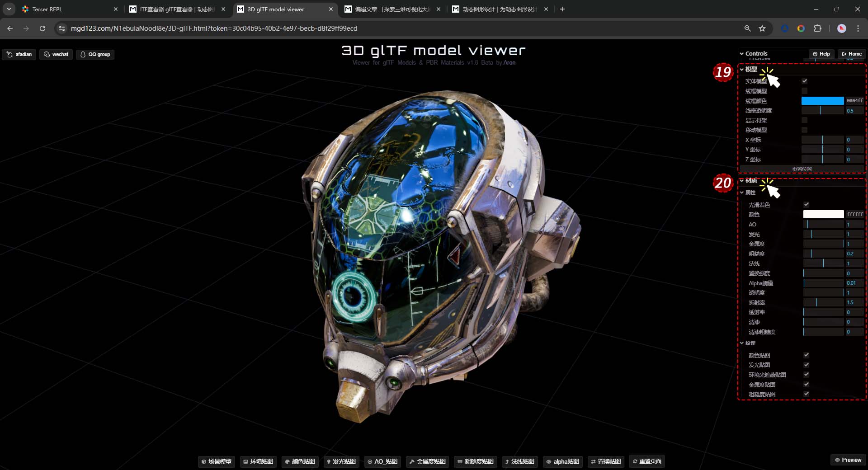868x470 pixels.
Task: Select the 法线贴图 normal map button
Action: pos(519,461)
